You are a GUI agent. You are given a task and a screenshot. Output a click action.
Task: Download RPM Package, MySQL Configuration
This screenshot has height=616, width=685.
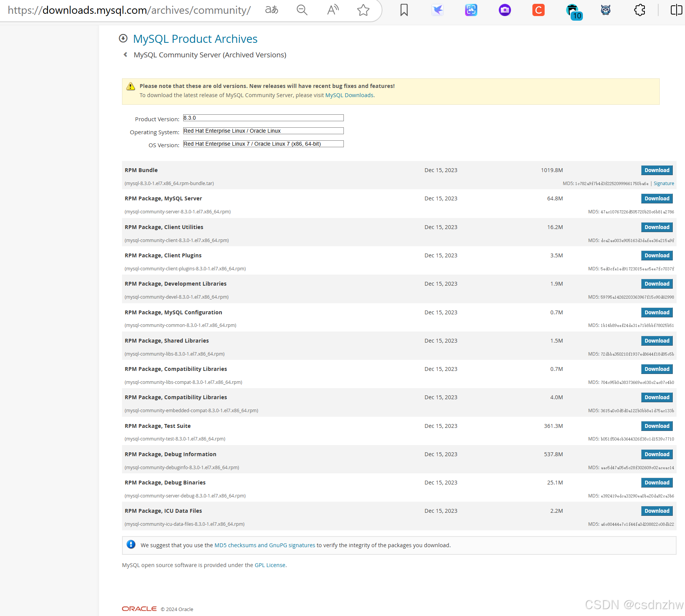(x=657, y=312)
